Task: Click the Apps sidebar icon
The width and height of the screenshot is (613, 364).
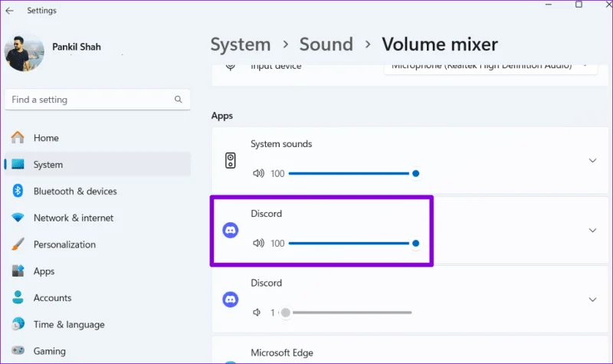Action: [18, 271]
